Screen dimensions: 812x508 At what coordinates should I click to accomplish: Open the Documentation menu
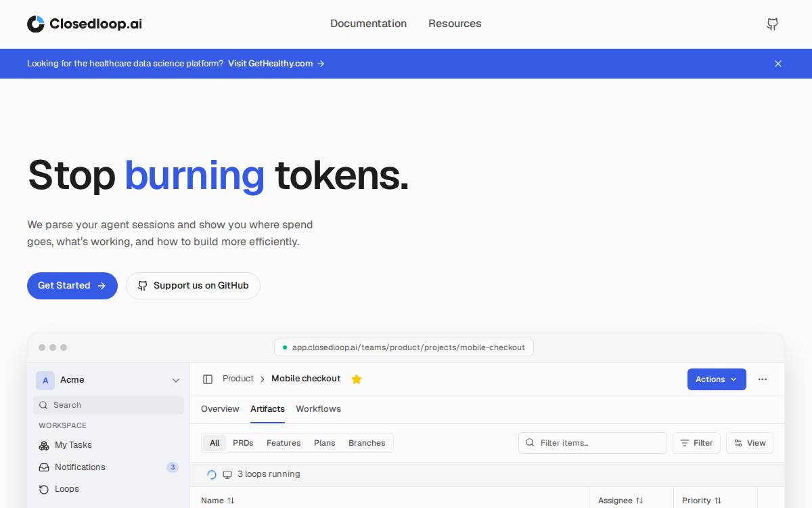pyautogui.click(x=368, y=24)
